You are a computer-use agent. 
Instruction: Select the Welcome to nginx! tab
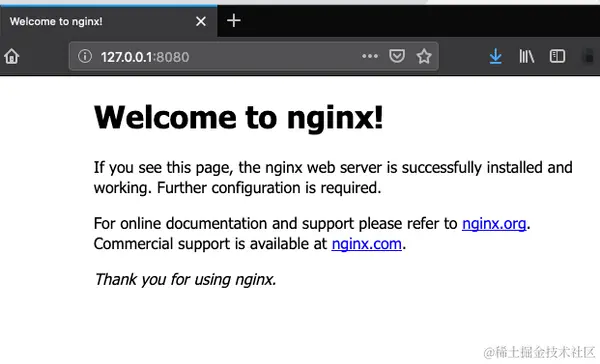109,21
